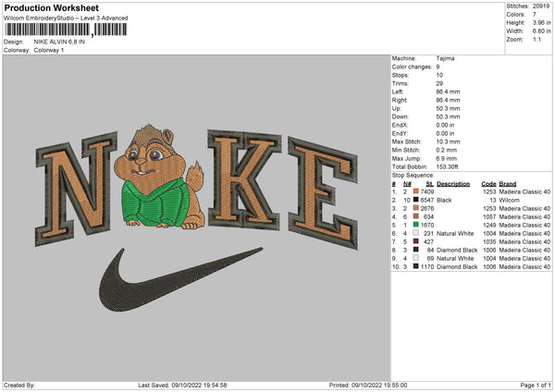Click the 'Production Worksheet' title
Image resolution: width=555 pixels, height=392 pixels.
[x=52, y=7]
